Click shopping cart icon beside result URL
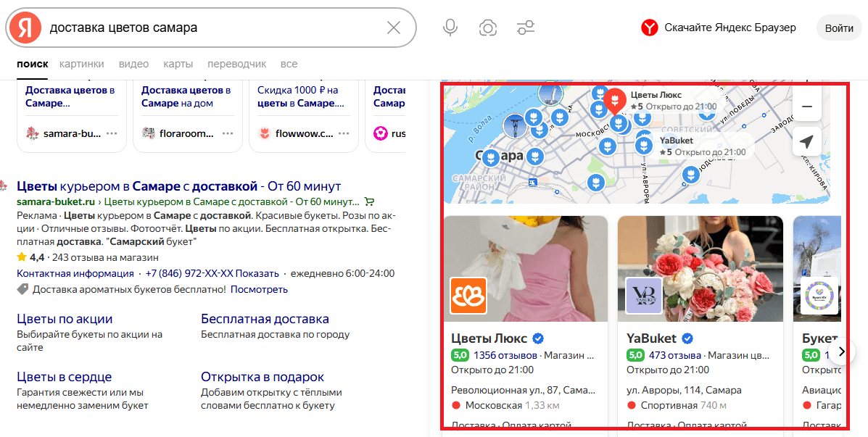The image size is (868, 437). tap(370, 201)
